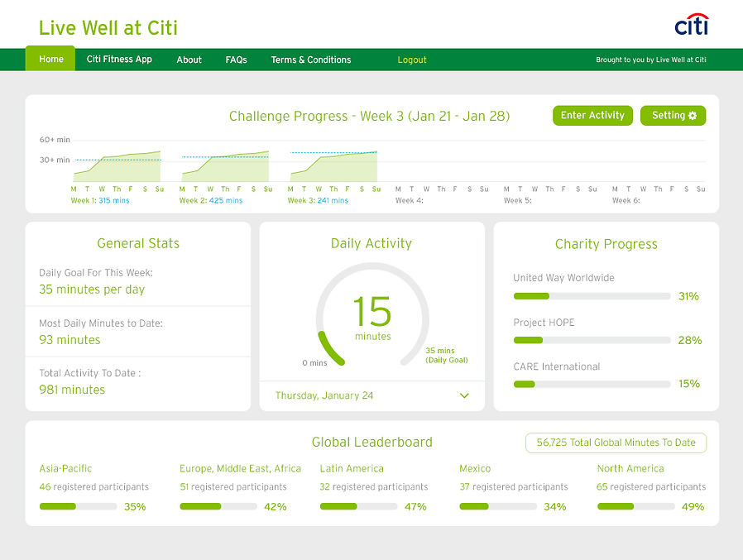Click the 'Latin America' region name
The width and height of the screenshot is (743, 560).
352,468
